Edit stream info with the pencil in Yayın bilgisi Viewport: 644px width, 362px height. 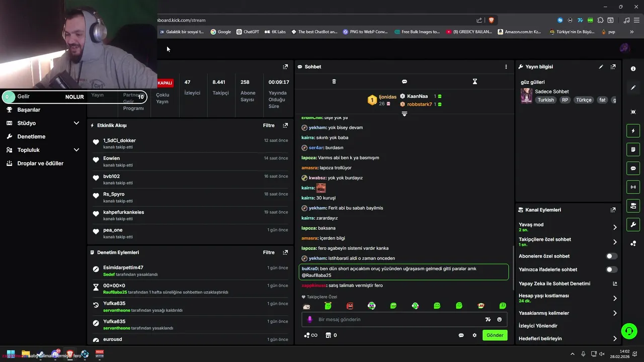click(601, 66)
